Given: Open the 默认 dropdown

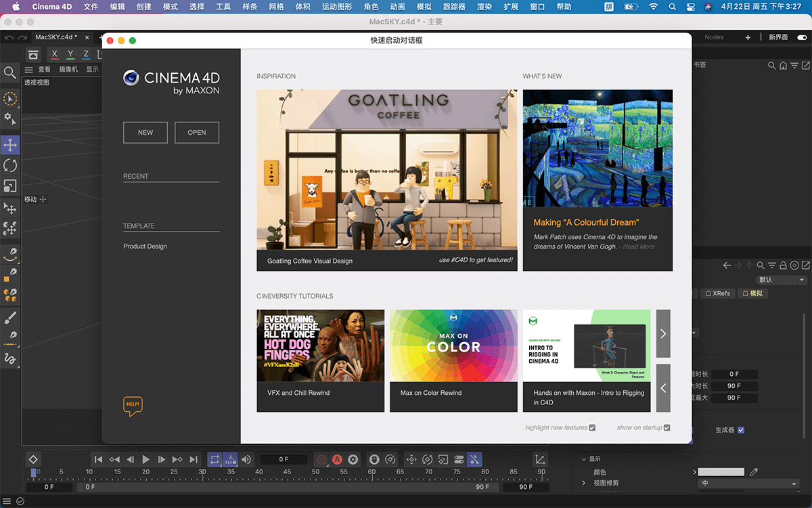Looking at the screenshot, I should (781, 280).
